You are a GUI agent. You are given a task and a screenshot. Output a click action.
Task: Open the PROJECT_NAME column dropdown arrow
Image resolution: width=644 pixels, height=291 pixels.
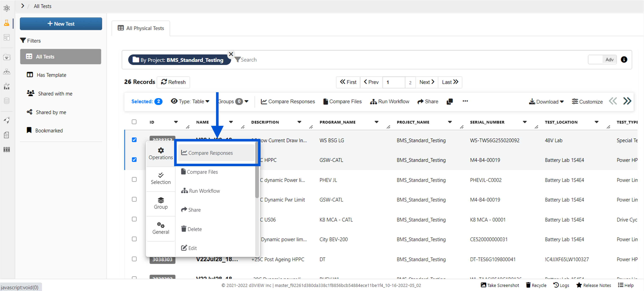click(450, 122)
